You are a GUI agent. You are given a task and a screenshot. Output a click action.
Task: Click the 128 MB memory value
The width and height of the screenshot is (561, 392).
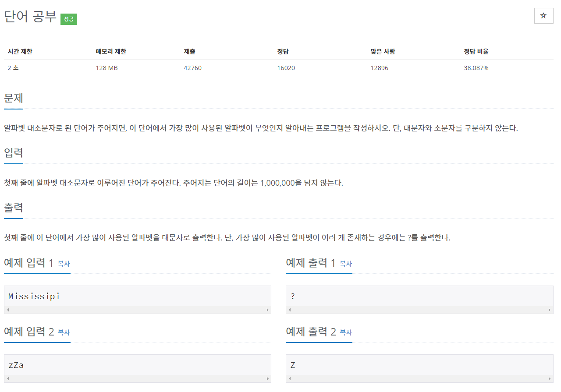pyautogui.click(x=107, y=68)
